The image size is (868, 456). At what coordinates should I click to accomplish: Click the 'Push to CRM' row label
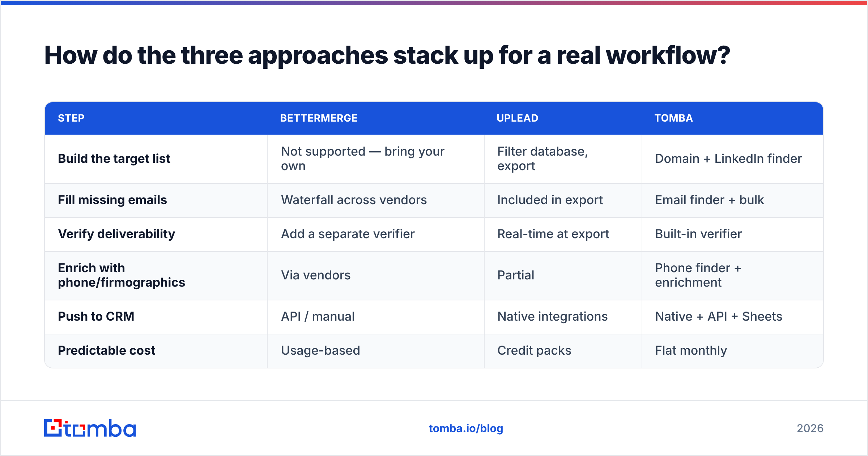96,316
